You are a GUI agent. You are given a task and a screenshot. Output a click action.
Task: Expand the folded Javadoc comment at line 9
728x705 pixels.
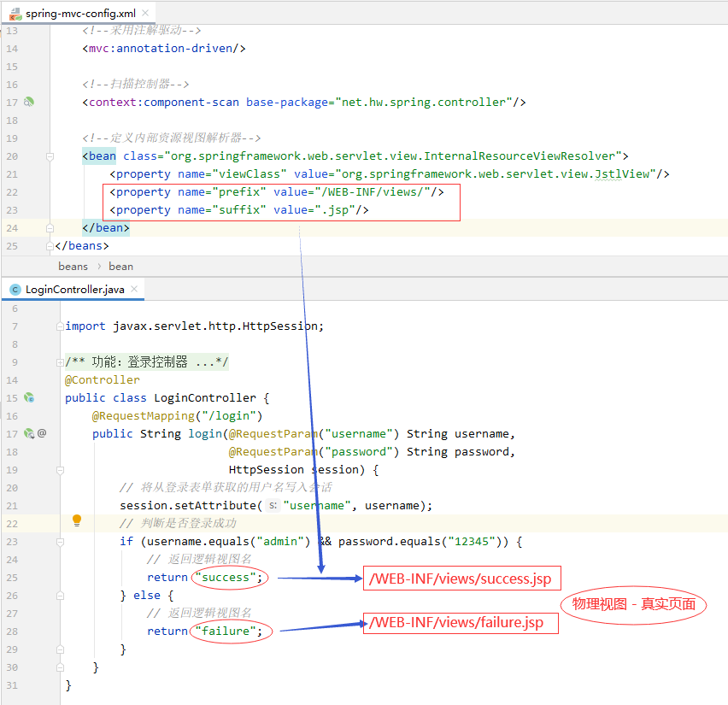point(60,362)
